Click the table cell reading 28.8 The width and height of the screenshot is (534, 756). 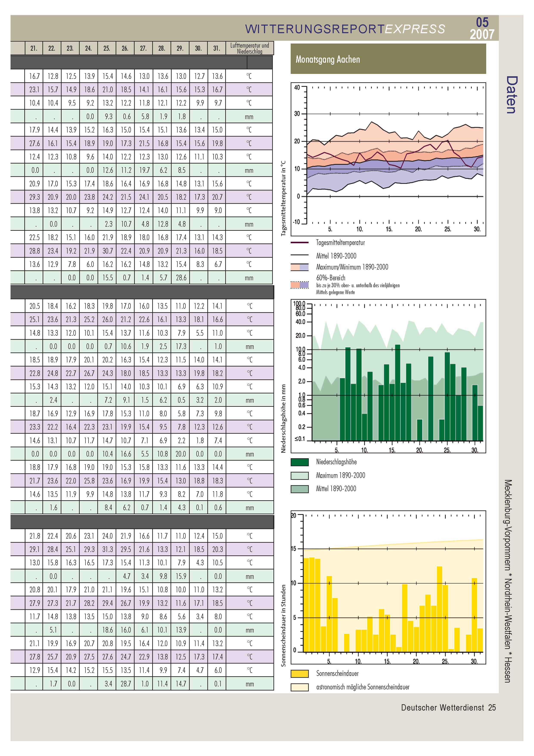pyautogui.click(x=34, y=251)
